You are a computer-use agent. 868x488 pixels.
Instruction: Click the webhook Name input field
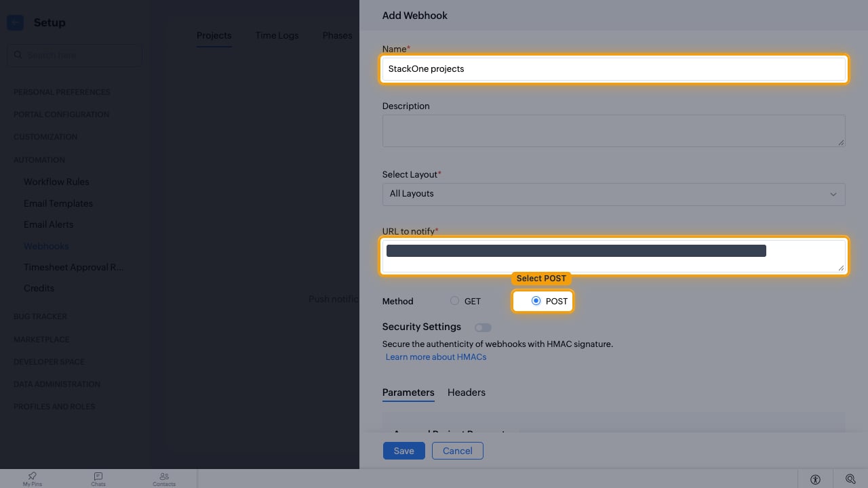614,68
